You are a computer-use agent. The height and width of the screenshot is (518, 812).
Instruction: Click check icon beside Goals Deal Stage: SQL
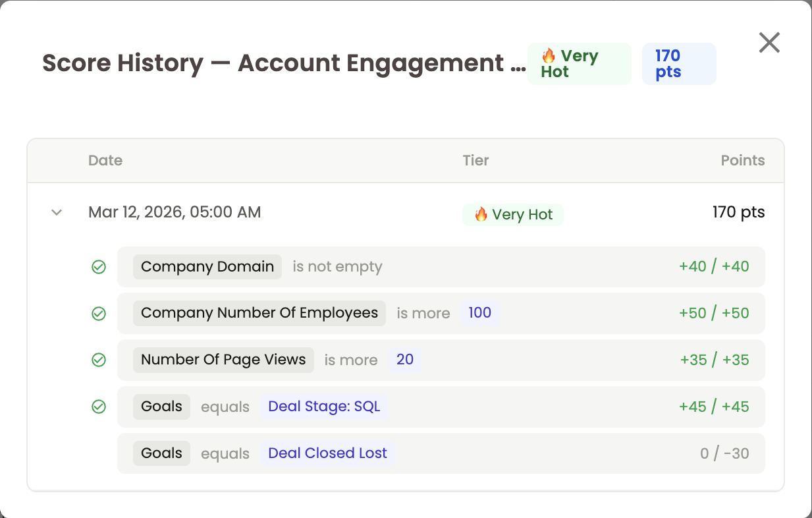[x=99, y=407]
